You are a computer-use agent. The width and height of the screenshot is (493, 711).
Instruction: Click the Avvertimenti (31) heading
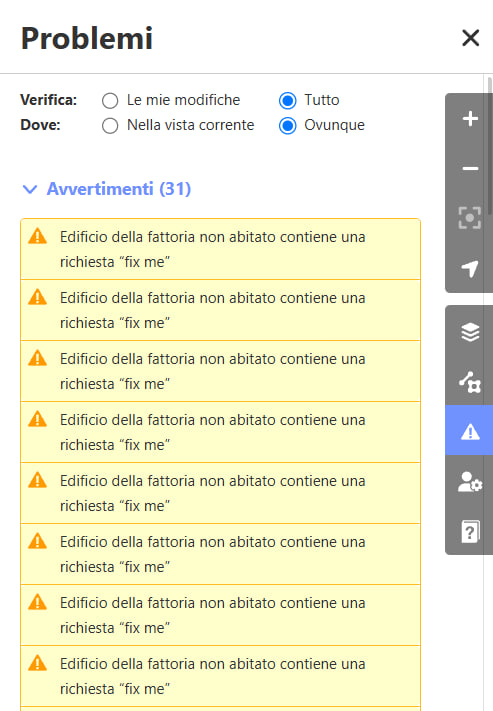119,189
